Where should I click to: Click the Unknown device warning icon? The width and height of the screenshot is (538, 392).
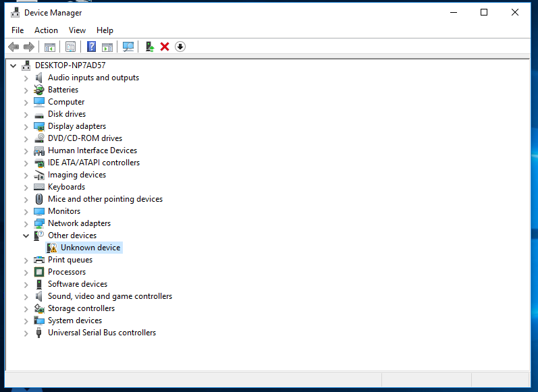(52, 248)
